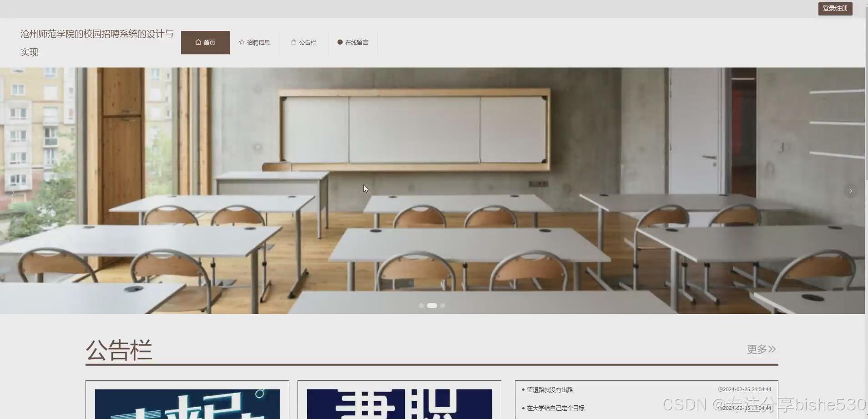868x419 pixels.
Task: Go to the 首页 tab
Action: tap(205, 42)
